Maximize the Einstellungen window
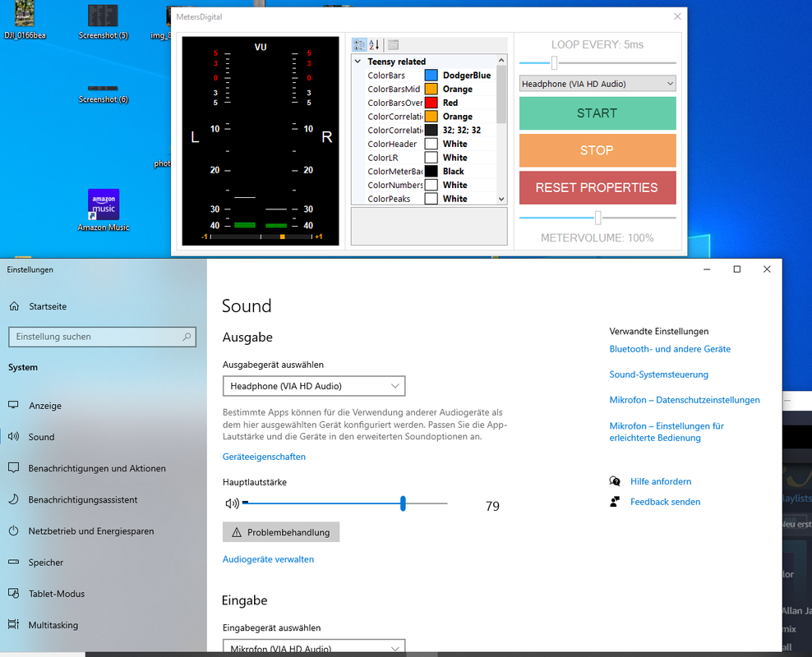The image size is (812, 657). pyautogui.click(x=737, y=269)
